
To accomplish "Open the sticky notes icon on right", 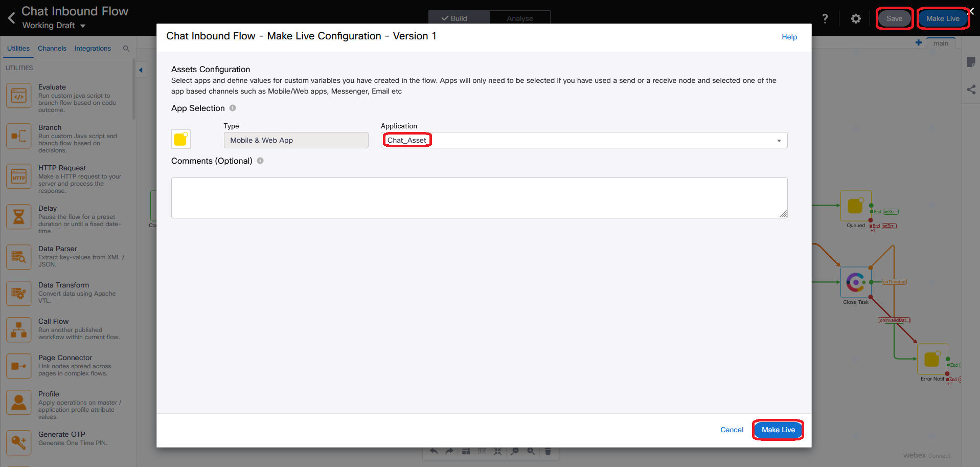I will (x=971, y=62).
